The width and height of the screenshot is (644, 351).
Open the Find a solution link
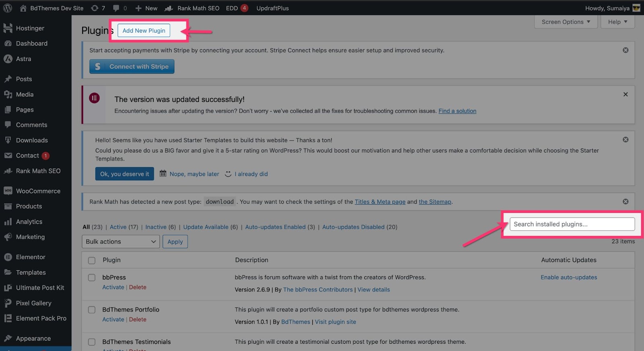(x=457, y=111)
